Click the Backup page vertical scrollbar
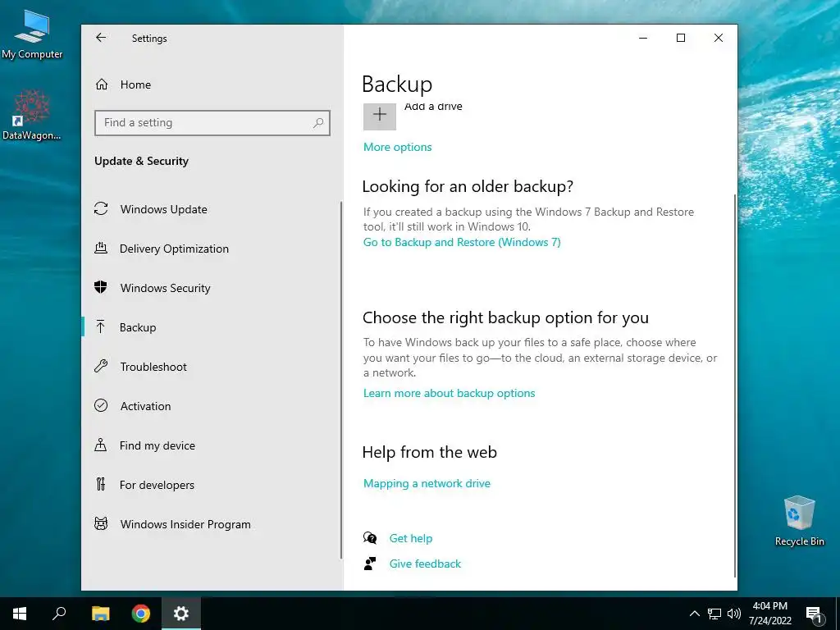Viewport: 840px width, 630px height. point(735,386)
